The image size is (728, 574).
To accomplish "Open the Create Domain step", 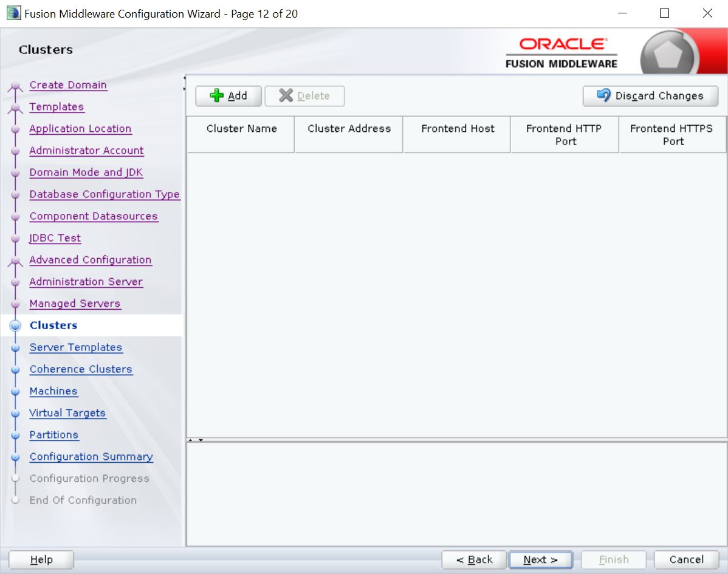I will coord(68,85).
